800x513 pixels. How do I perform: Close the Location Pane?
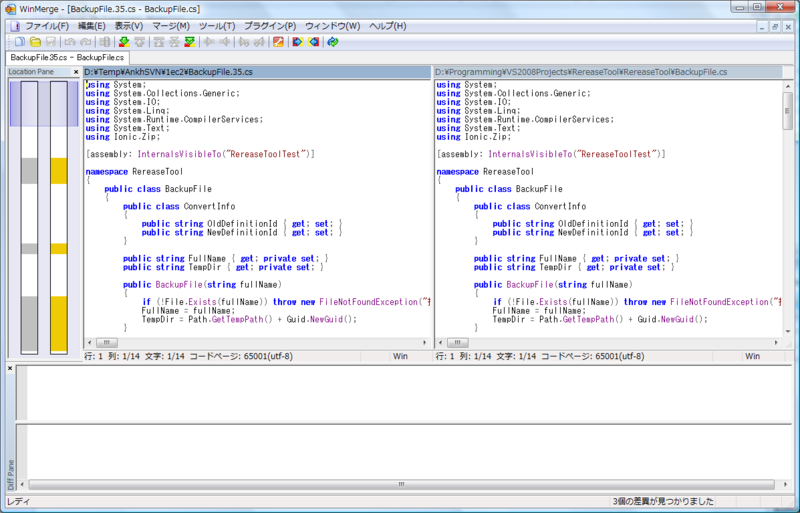click(76, 72)
